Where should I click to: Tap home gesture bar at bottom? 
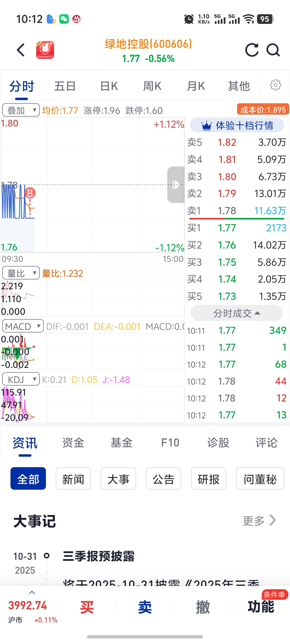(145, 637)
